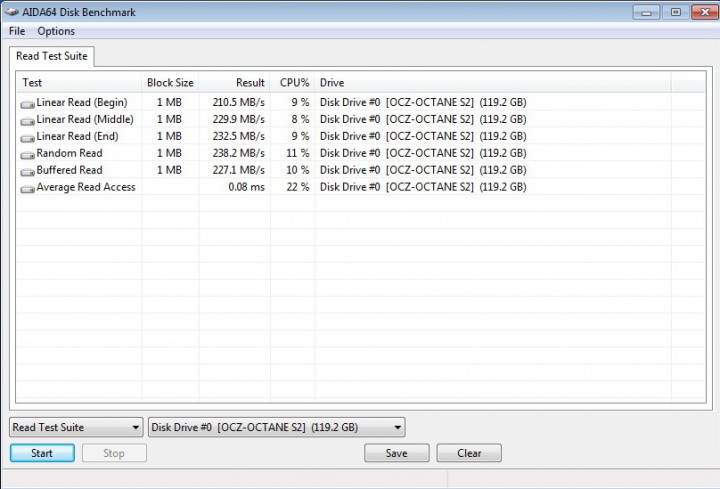Click the 1 MB block size for Random Read
This screenshot has width=720, height=489.
point(169,153)
